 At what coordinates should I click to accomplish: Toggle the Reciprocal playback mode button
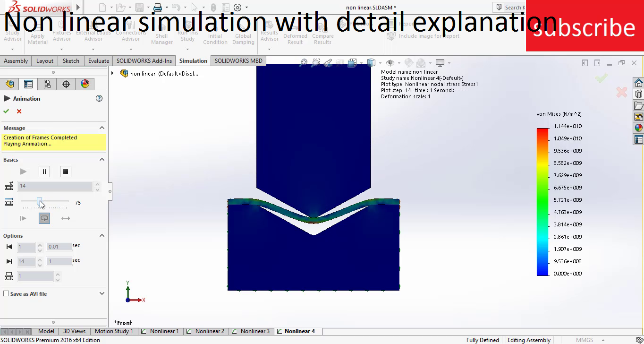66,218
